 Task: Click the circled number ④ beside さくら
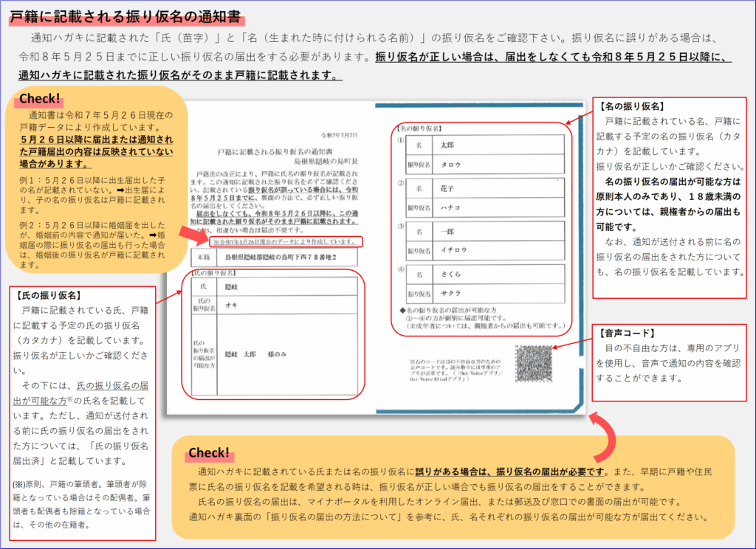tap(401, 269)
